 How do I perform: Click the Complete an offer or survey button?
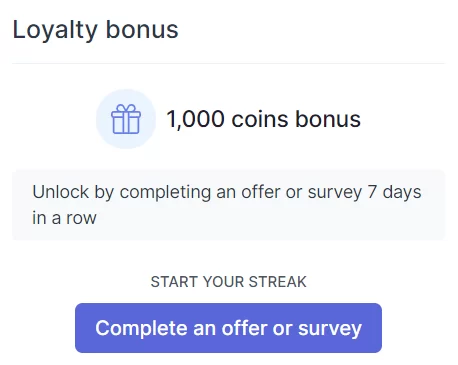click(x=228, y=328)
